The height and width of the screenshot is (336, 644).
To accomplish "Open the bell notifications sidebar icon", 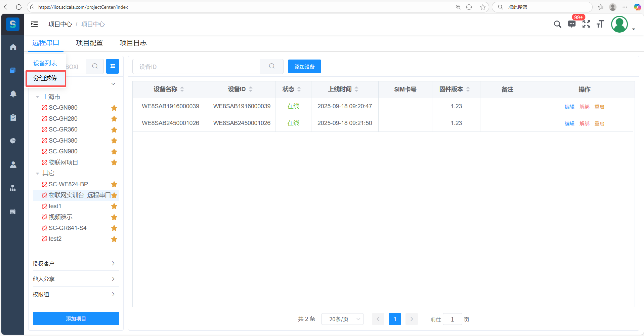I will (13, 94).
